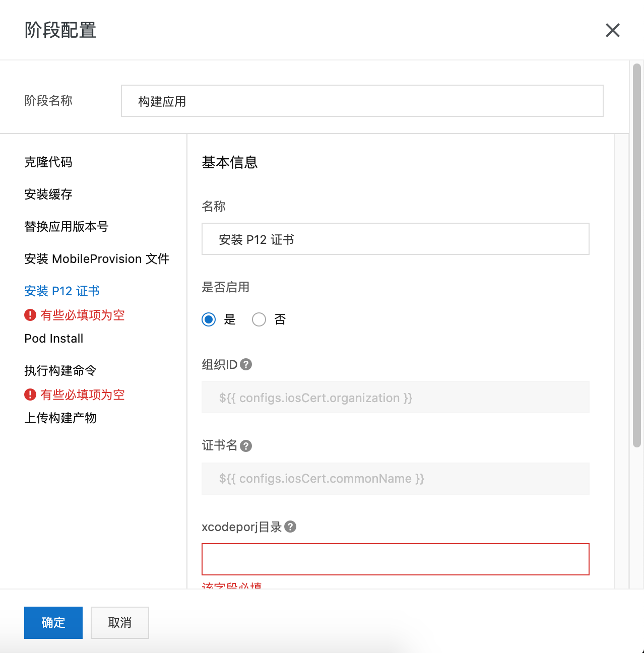This screenshot has width=644, height=653.
Task: Click 有些必填项为空 warning under 执行构建命令
Action: (x=83, y=395)
